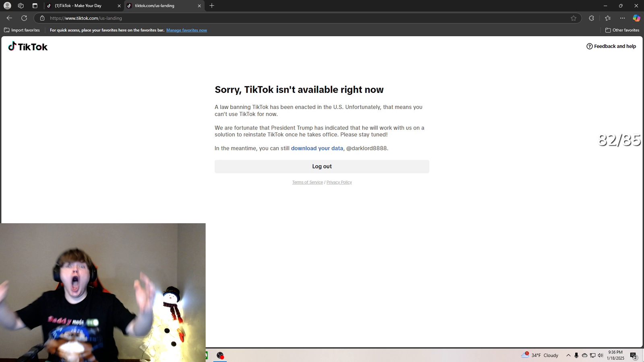This screenshot has width=644, height=362.
Task: Open the tab actions menu icon
Action: coord(35,6)
